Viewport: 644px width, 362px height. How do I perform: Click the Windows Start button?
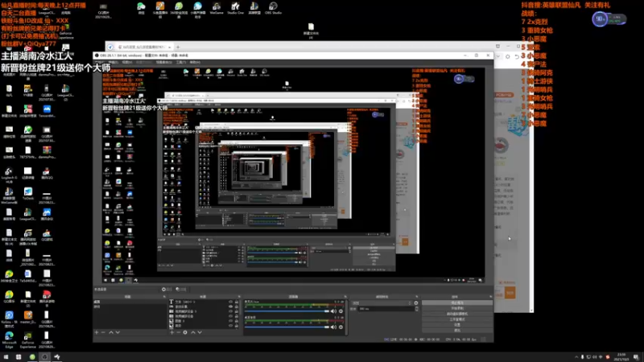pos(6,357)
